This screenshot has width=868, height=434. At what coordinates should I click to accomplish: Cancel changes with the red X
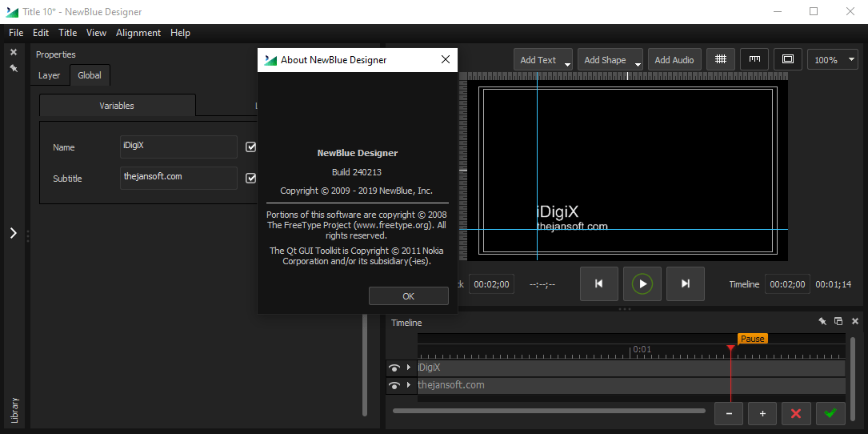point(796,413)
